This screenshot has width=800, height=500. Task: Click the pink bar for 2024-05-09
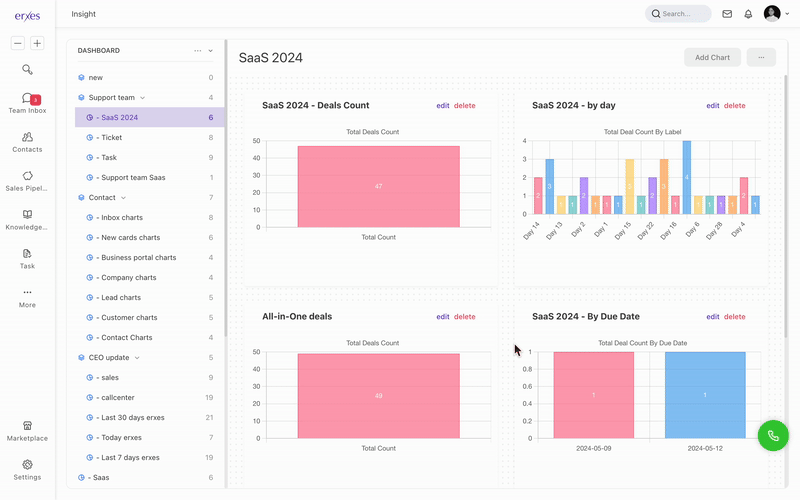[x=593, y=395]
